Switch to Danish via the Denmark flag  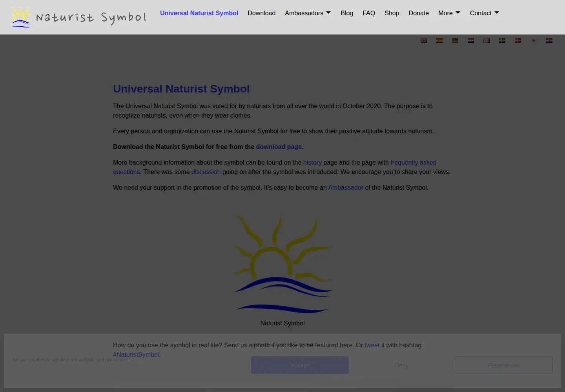[518, 40]
